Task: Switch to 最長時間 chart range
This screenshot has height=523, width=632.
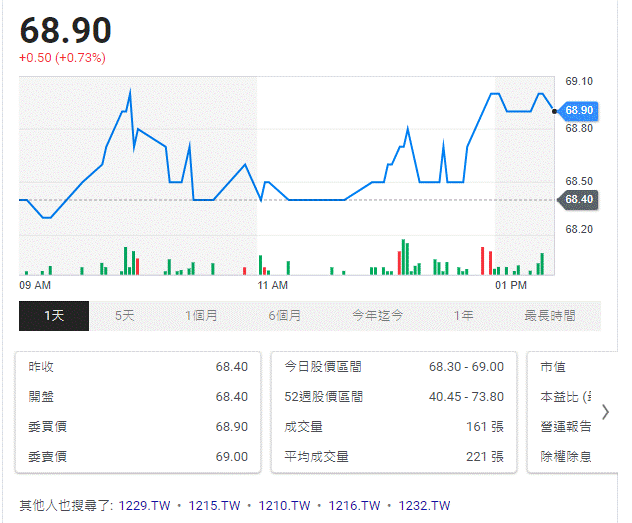Action: [550, 315]
